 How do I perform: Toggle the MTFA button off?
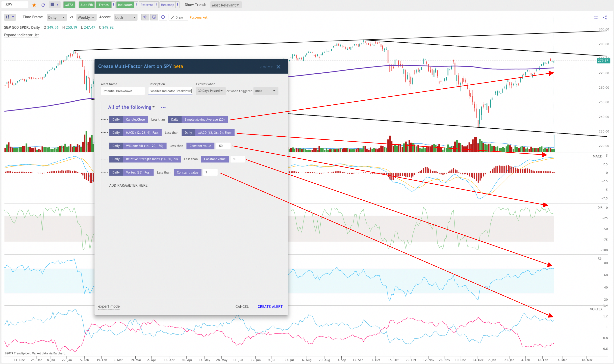click(69, 5)
